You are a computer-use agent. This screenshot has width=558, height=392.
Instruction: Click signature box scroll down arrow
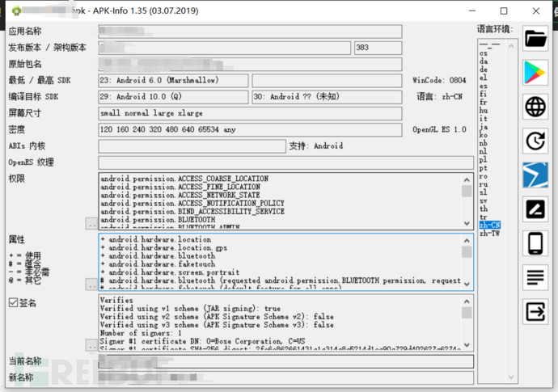point(467,345)
